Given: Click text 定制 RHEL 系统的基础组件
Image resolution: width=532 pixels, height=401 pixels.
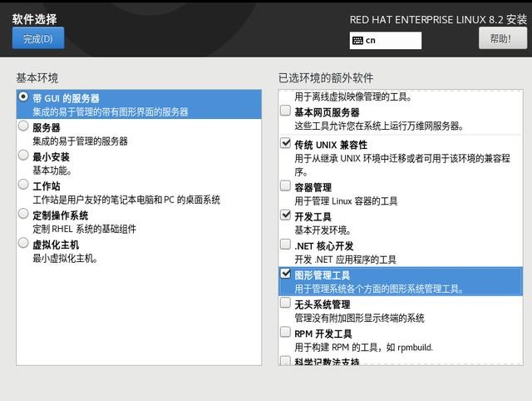Looking at the screenshot, I should tap(84, 229).
